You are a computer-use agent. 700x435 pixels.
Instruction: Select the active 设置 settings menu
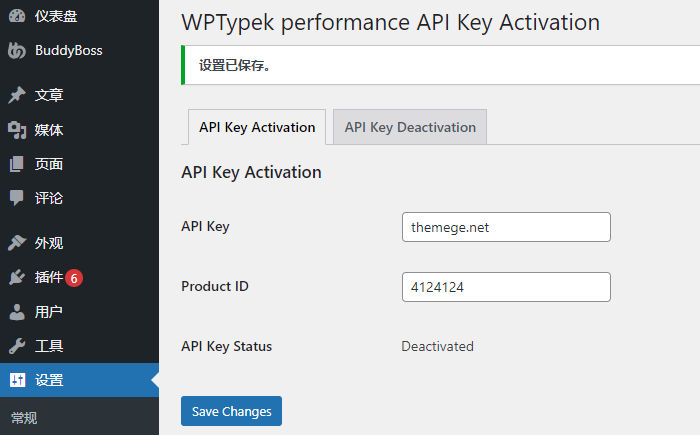click(79, 380)
